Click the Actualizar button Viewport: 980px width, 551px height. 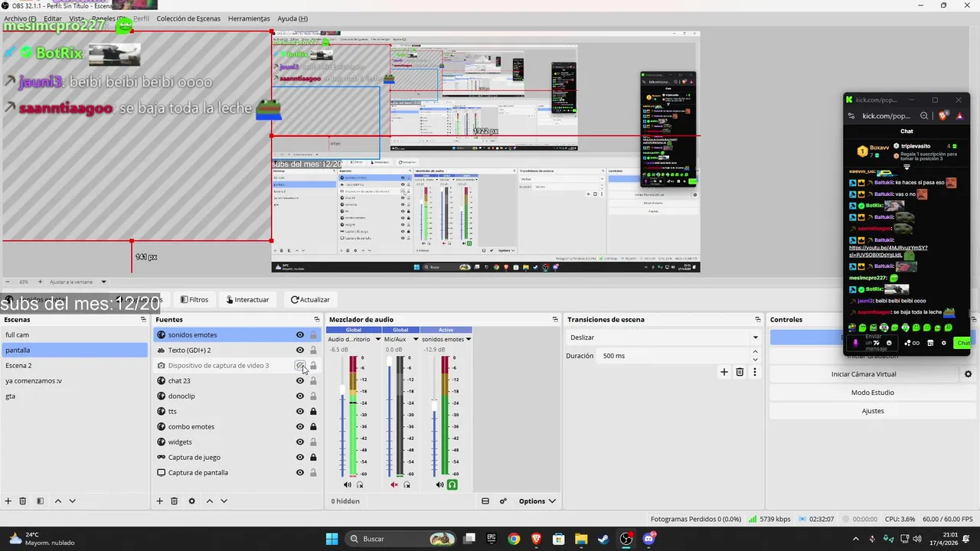click(x=310, y=299)
